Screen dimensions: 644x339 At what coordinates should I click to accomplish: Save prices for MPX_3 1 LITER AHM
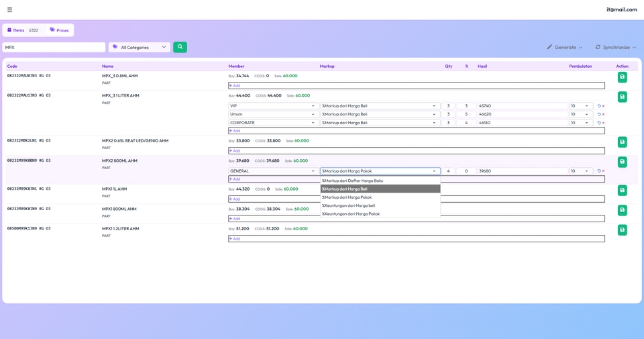[x=623, y=97]
